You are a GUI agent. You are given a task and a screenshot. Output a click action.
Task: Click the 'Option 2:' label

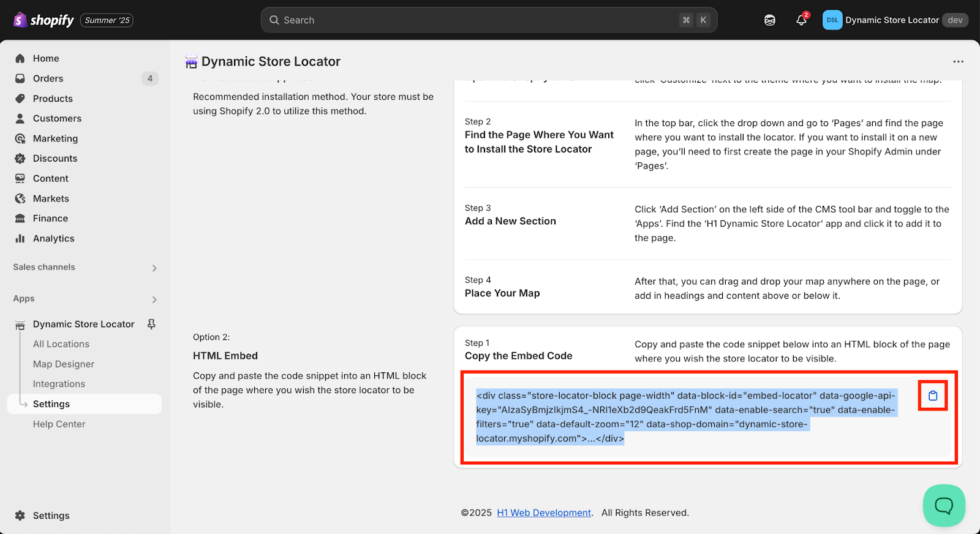(x=211, y=337)
